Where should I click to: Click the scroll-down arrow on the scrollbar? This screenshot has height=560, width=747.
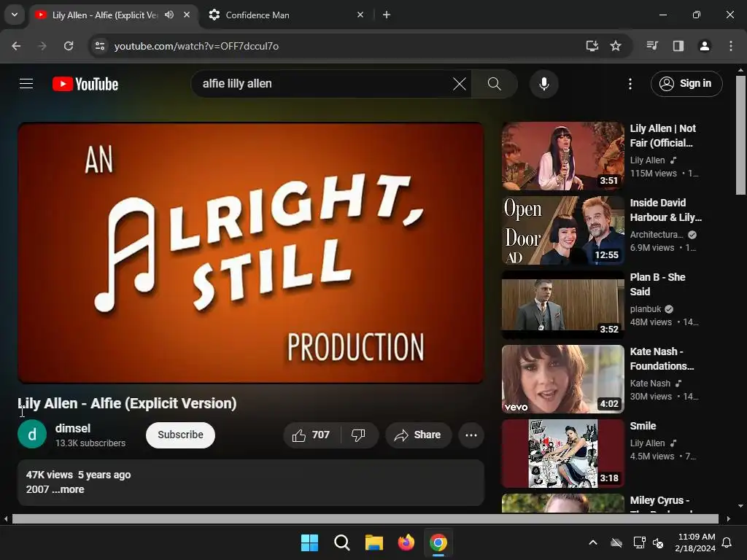[740, 506]
